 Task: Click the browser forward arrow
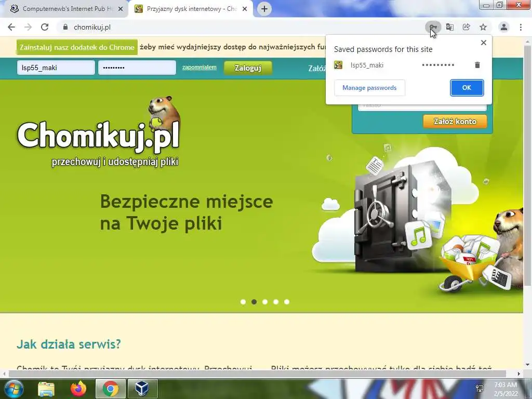coord(28,27)
